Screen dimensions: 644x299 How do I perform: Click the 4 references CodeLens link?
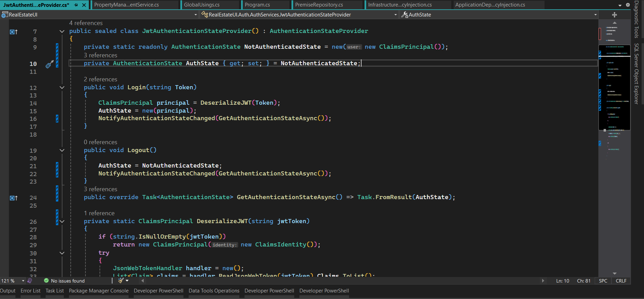[x=86, y=23]
